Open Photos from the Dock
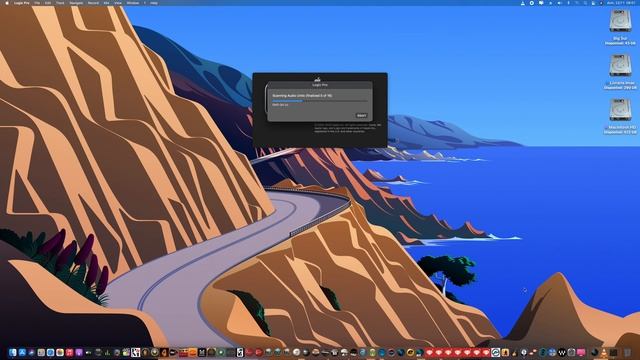Viewport: 640px width, 360px height. (x=60, y=352)
